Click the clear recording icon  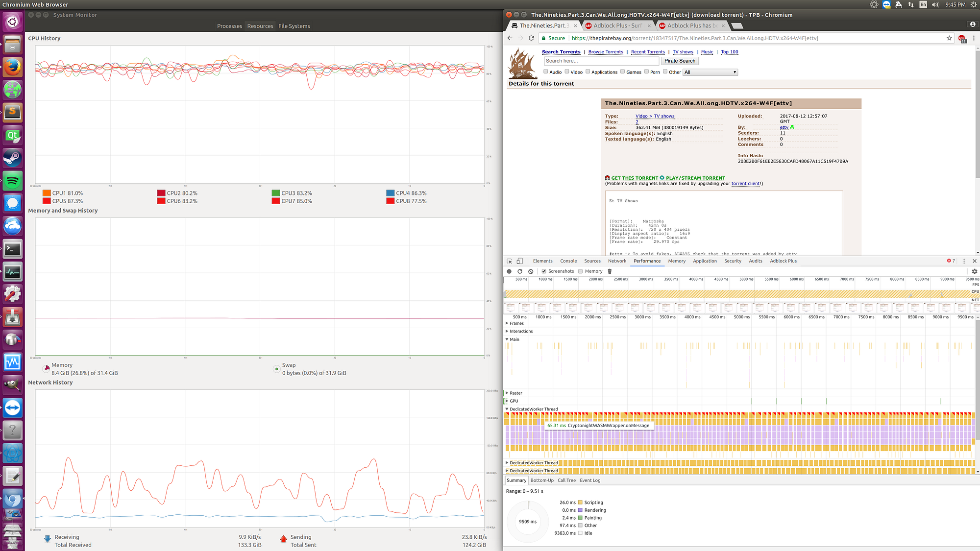[x=531, y=271]
